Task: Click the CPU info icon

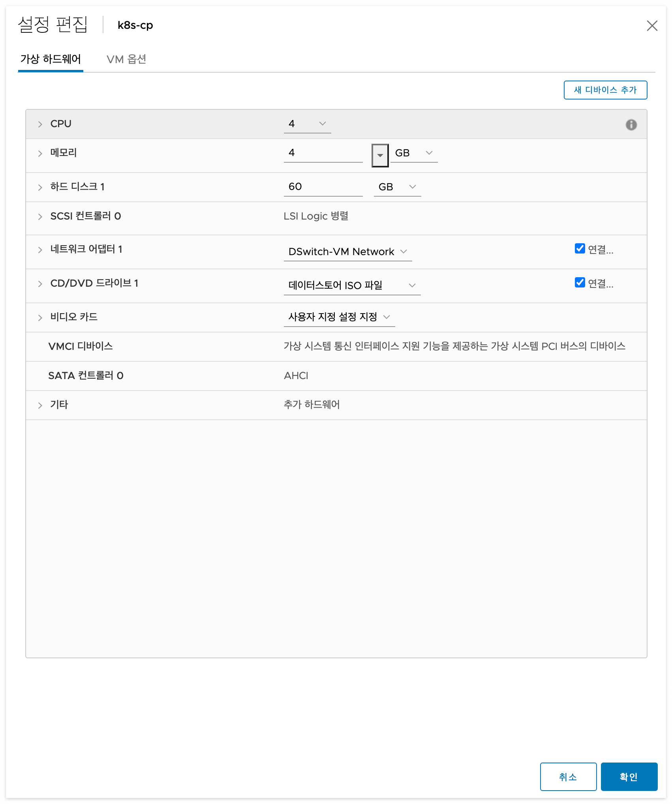Action: (631, 125)
